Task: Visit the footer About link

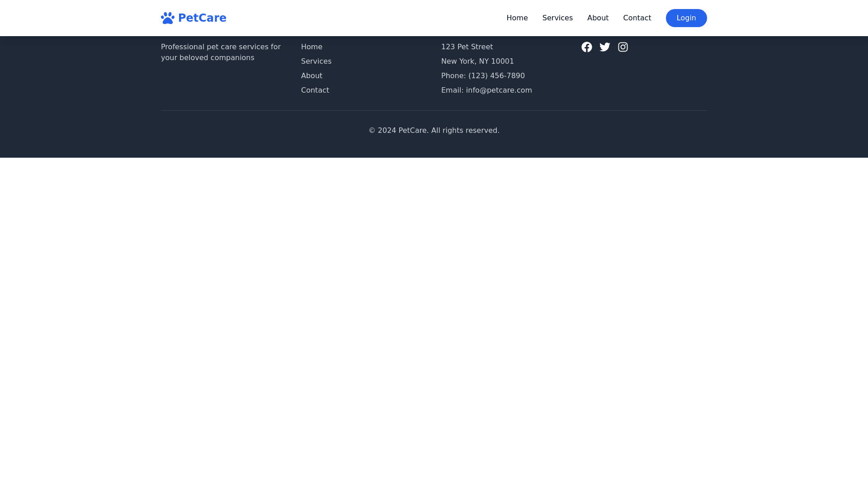Action: (311, 76)
